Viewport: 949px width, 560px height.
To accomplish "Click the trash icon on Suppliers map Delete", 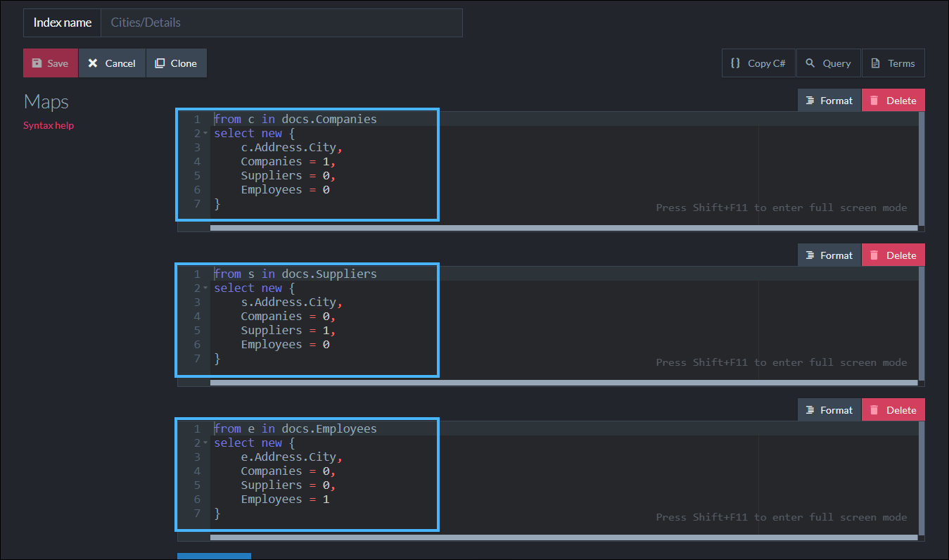I will tap(874, 255).
